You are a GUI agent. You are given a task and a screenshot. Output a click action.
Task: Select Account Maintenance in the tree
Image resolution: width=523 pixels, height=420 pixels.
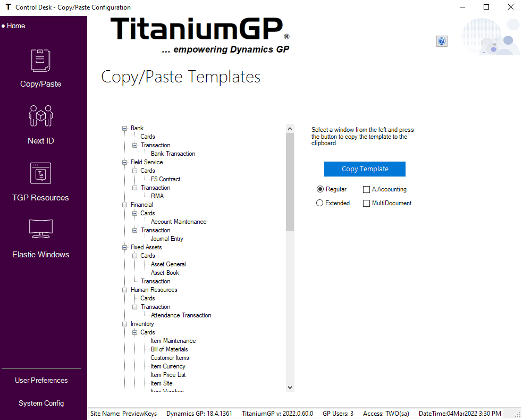pyautogui.click(x=179, y=222)
